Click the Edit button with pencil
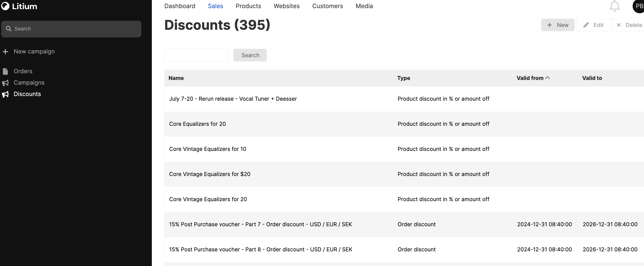Viewport: 644px width, 266px height. pyautogui.click(x=593, y=25)
